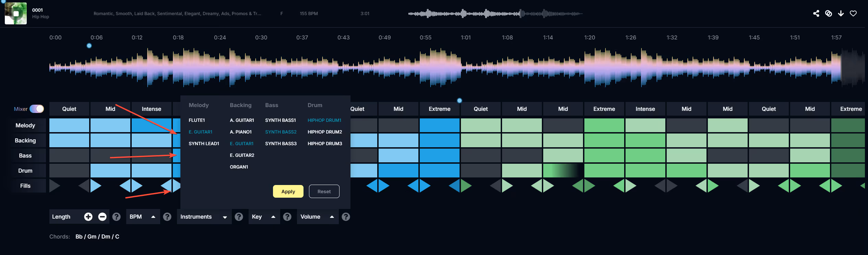The height and width of the screenshot is (255, 868).
Task: Pick HIPHOP DRUM2 drum kit
Action: 325,132
